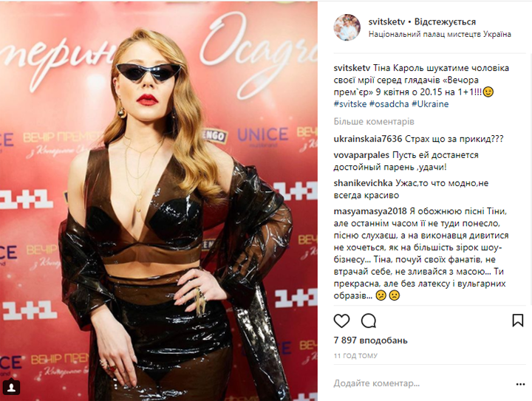Open location Національний палац мистецтв Україна
The width and height of the screenshot is (532, 401).
[440, 34]
